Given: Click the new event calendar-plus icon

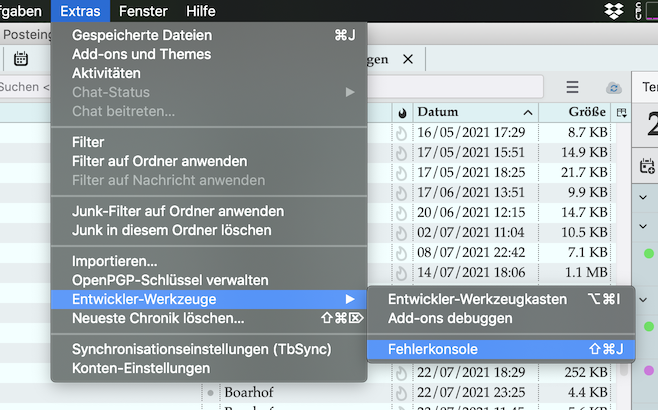Looking at the screenshot, I should click(x=647, y=166).
